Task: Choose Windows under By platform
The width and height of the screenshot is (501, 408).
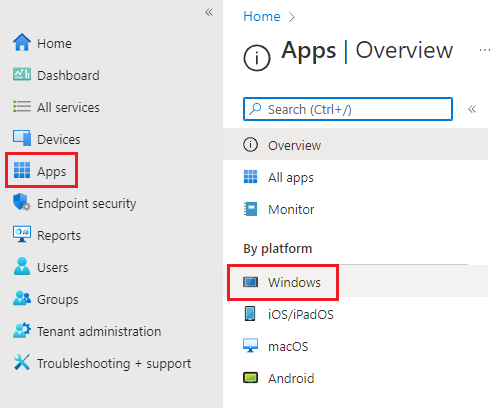Action: (x=355, y=282)
